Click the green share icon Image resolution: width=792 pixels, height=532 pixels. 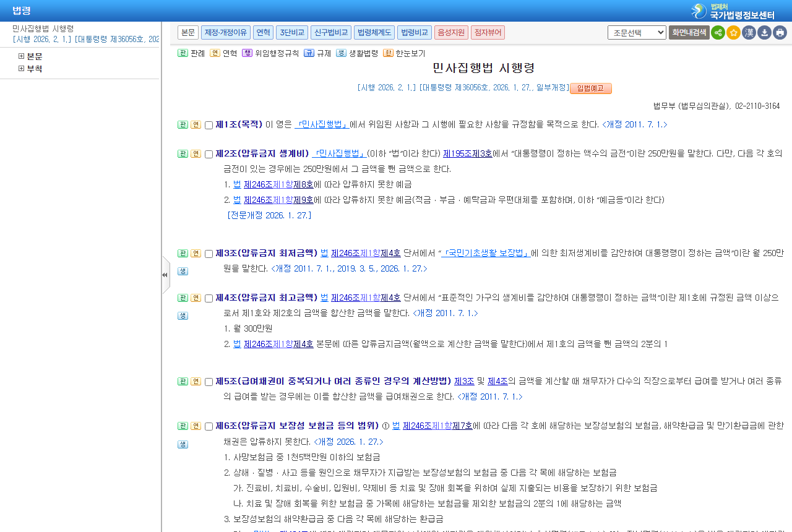pos(718,33)
